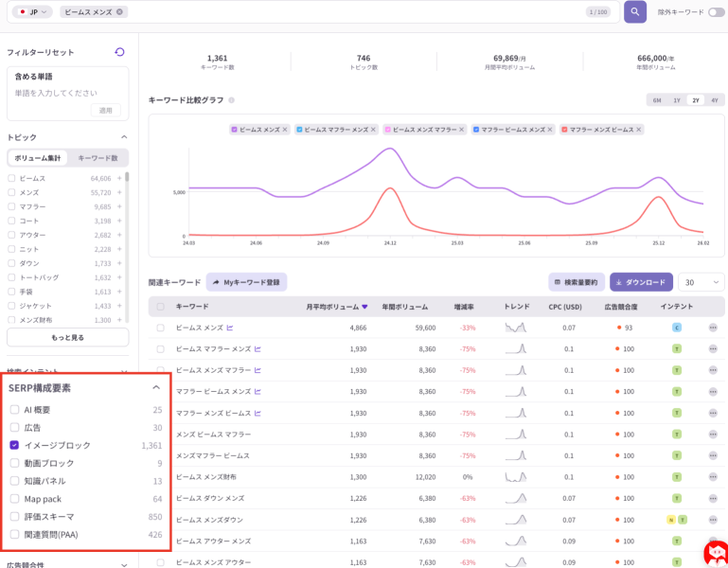Image resolution: width=728 pixels, height=568 pixels.
Task: Remove ビームス メンズ from graph legend
Action: coord(285,130)
